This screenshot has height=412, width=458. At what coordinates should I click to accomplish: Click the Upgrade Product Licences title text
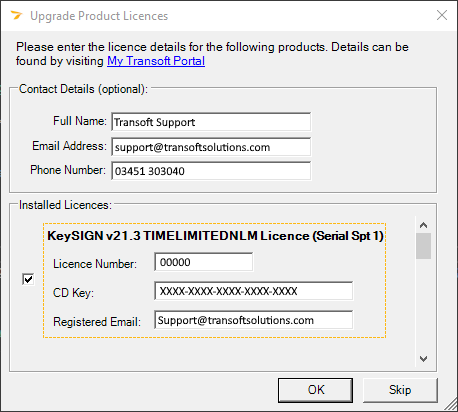tap(99, 16)
